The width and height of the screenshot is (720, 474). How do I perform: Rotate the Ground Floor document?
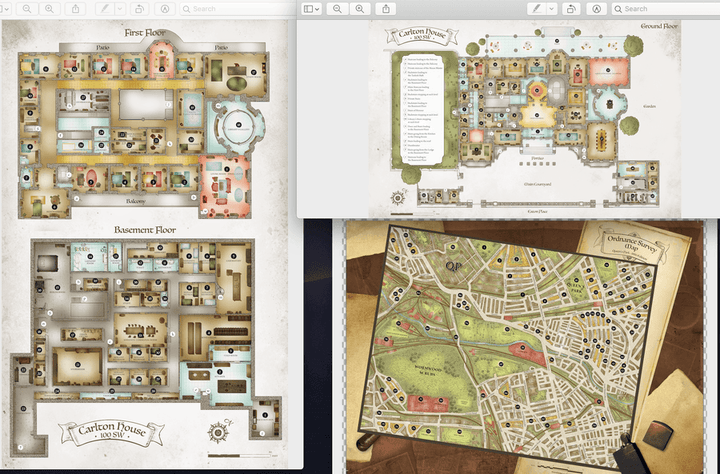click(570, 8)
